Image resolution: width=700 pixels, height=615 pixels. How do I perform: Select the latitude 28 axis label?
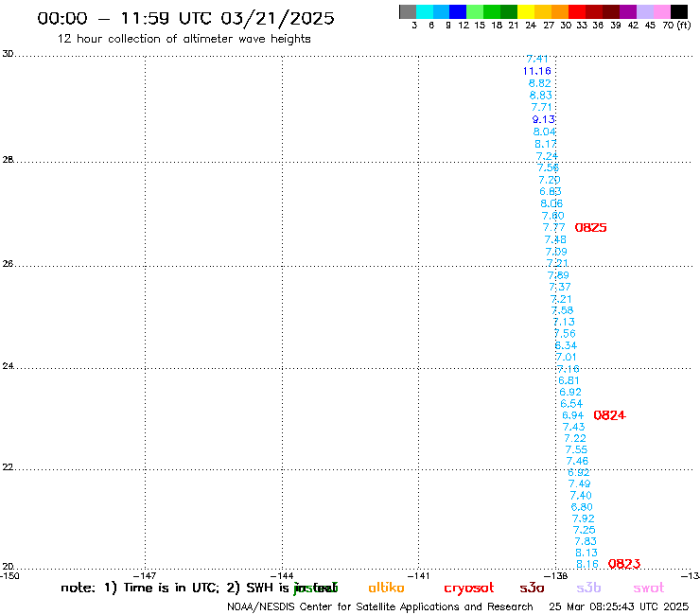coord(8,160)
